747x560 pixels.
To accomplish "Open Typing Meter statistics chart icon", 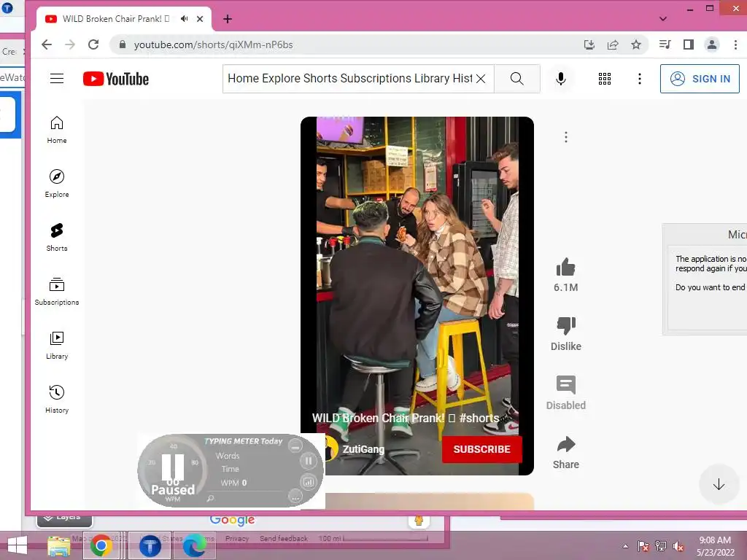I will (x=309, y=482).
